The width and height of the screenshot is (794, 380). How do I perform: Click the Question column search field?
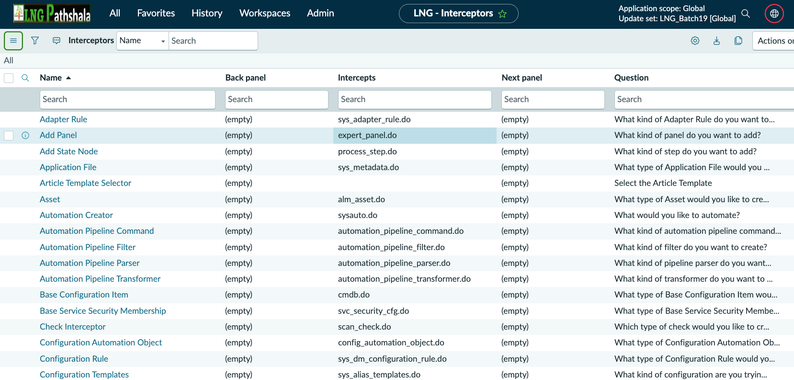[704, 99]
